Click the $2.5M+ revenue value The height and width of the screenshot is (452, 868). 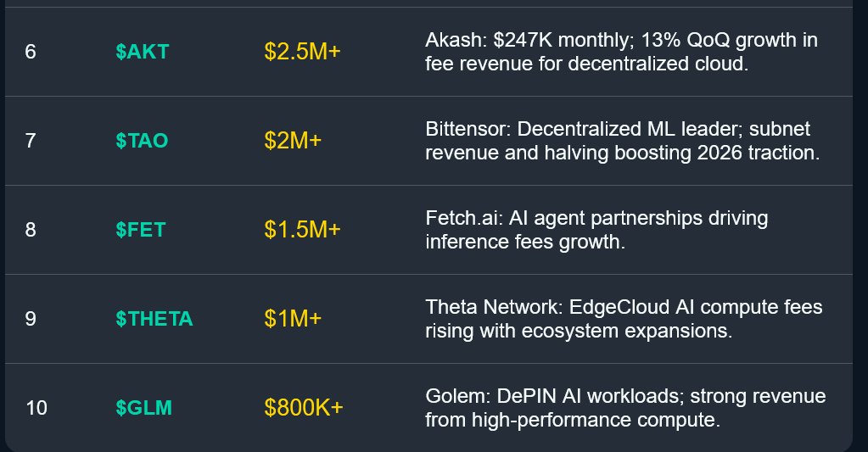(302, 52)
